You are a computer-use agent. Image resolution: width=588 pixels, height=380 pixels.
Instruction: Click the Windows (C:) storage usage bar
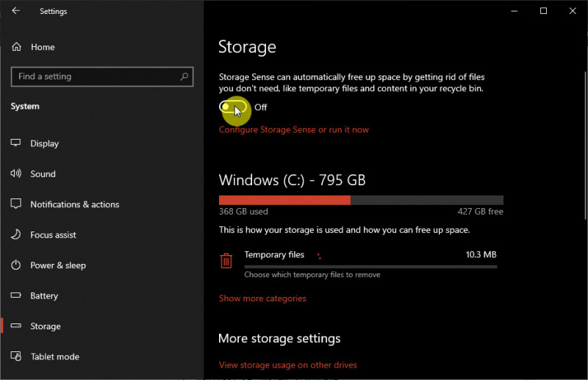[x=361, y=200]
